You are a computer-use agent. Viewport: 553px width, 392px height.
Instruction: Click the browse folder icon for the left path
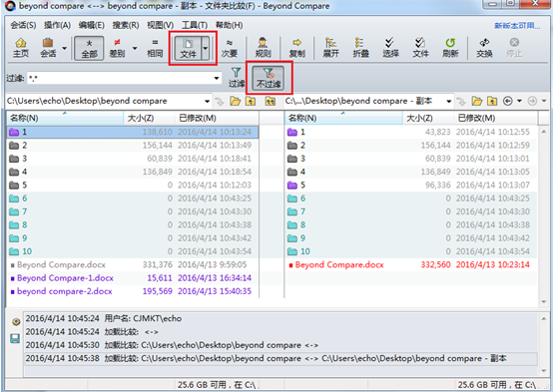[x=235, y=102]
